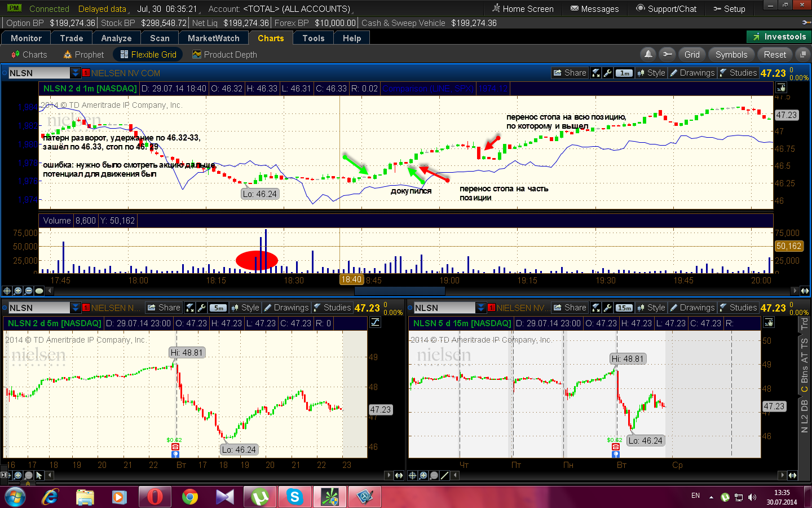Go to the Home Screen
Viewport: 812px width, 508px height.
click(523, 8)
